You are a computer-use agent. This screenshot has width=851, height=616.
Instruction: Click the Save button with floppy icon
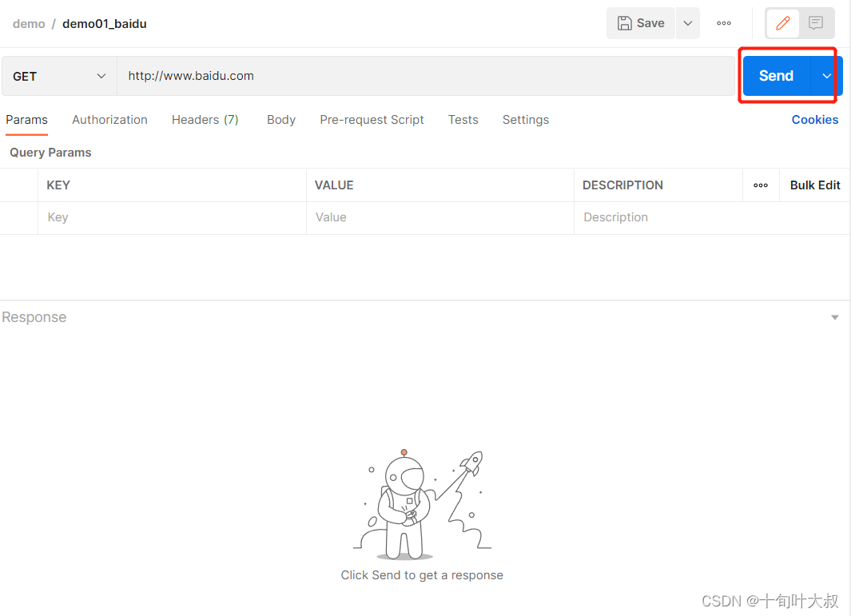tap(640, 23)
